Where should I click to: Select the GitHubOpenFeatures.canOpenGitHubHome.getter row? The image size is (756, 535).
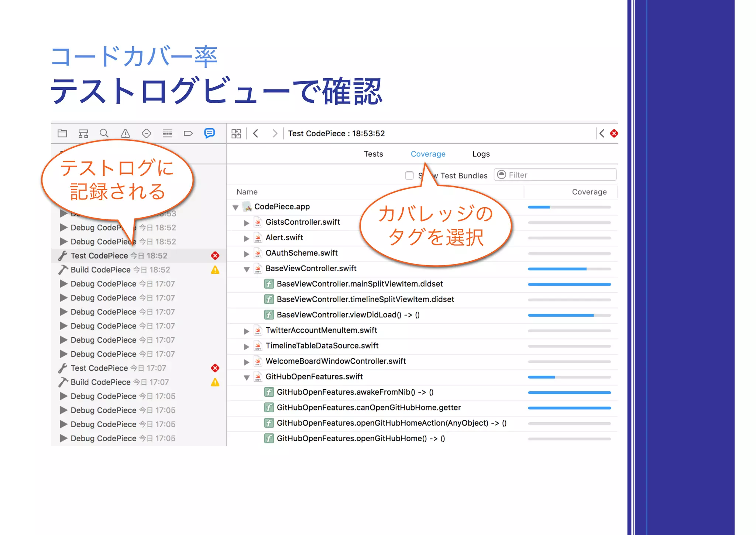click(422, 408)
